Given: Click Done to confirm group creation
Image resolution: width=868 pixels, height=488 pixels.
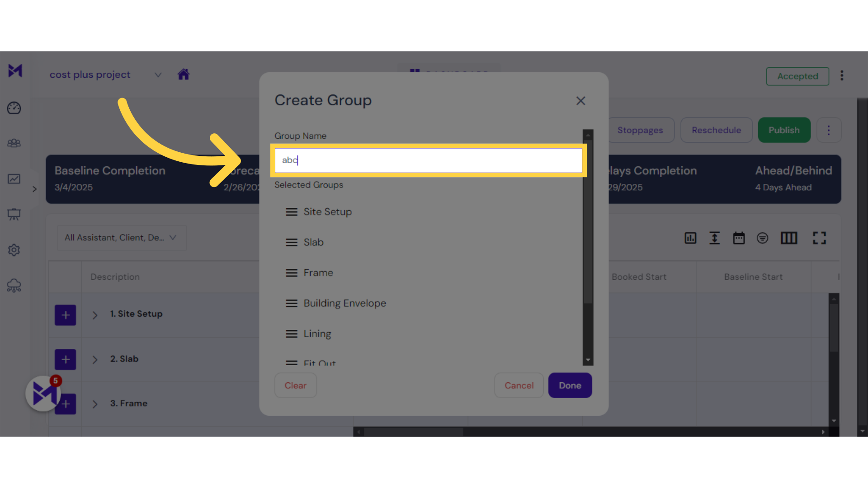Looking at the screenshot, I should (x=569, y=385).
